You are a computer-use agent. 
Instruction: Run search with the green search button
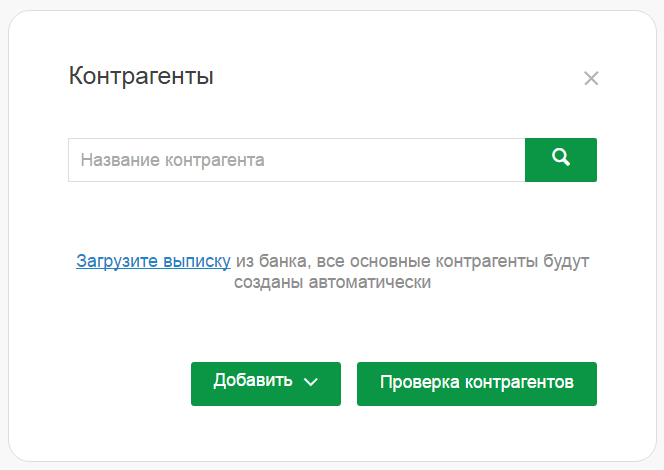[x=561, y=159]
